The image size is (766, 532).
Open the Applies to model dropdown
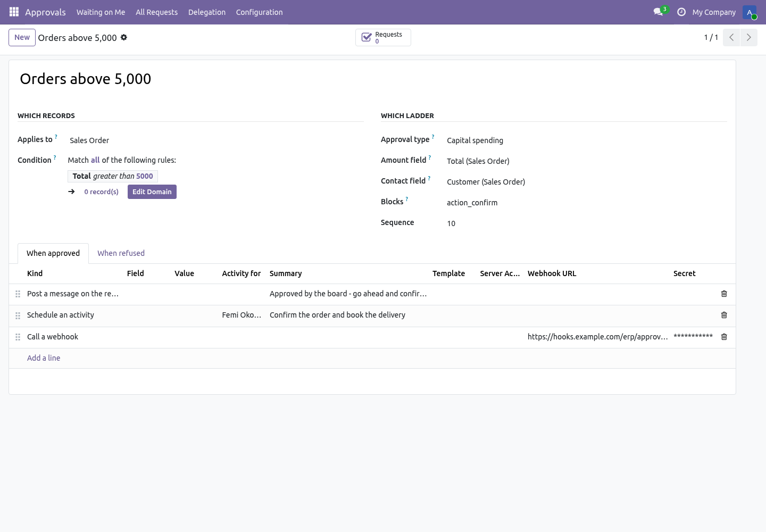(x=215, y=140)
